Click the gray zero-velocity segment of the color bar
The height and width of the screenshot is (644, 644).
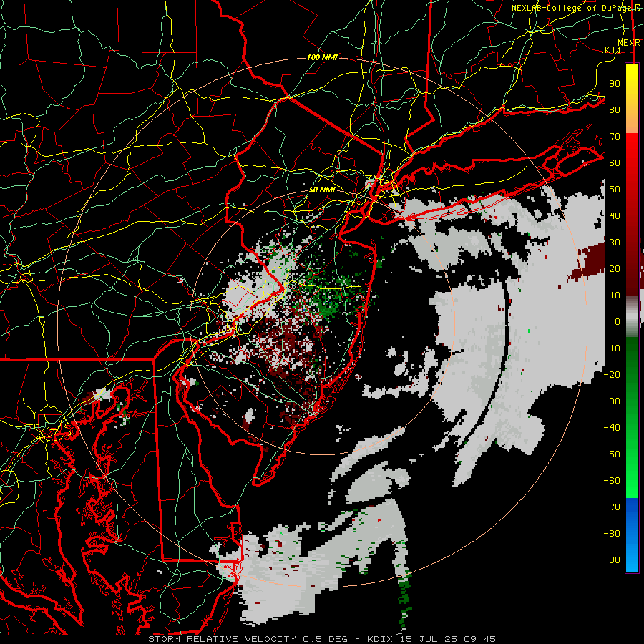tap(632, 317)
